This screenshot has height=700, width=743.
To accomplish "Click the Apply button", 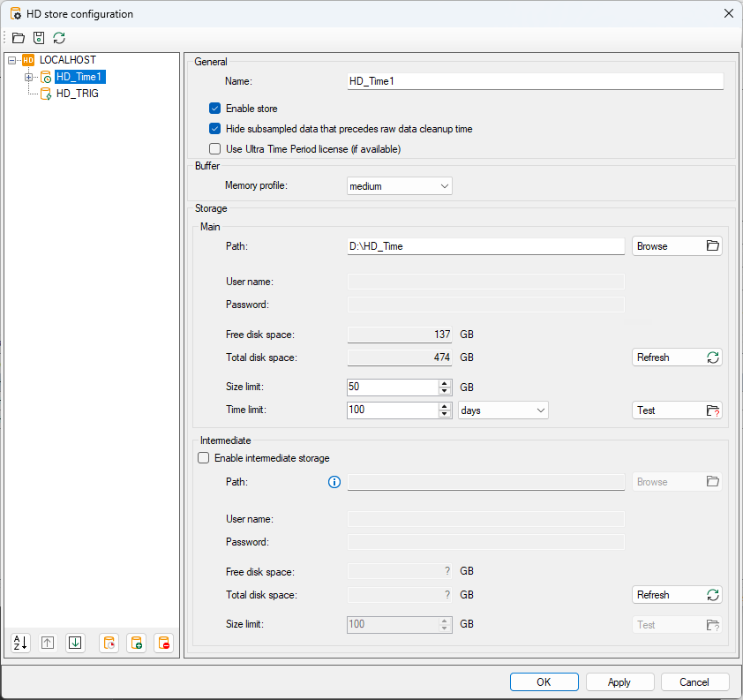I will coord(619,681).
